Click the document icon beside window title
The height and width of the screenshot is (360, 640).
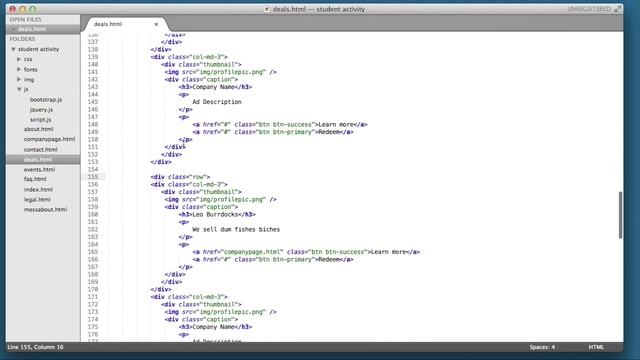(x=267, y=9)
